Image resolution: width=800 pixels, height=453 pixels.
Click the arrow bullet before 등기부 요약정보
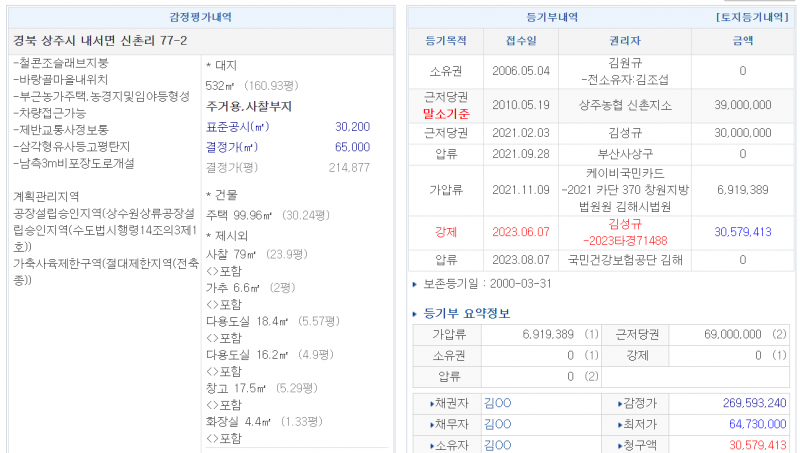click(x=416, y=314)
